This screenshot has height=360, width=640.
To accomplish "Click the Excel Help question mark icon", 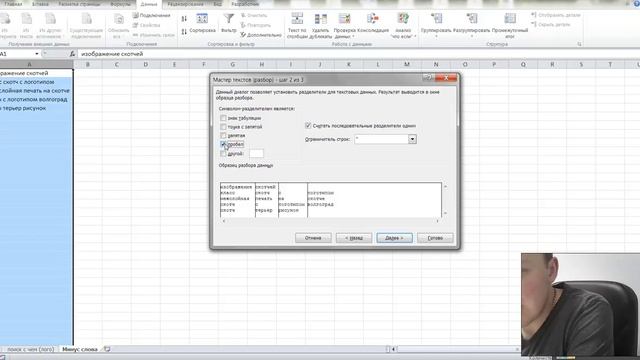I will coord(637,3).
